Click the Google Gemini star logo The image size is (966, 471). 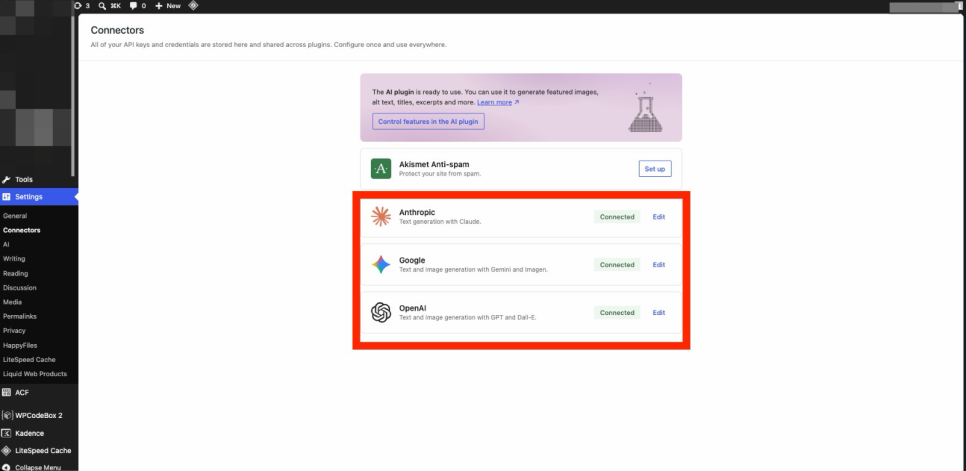point(381,265)
